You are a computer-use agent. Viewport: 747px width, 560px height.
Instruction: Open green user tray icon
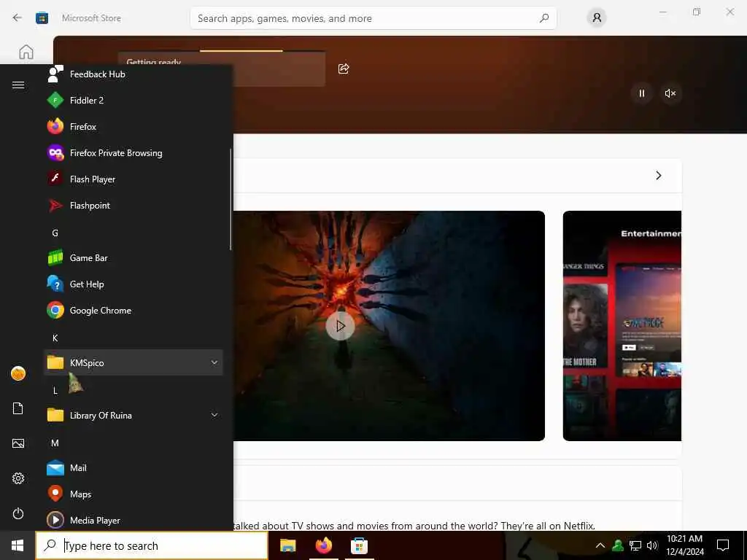618,545
